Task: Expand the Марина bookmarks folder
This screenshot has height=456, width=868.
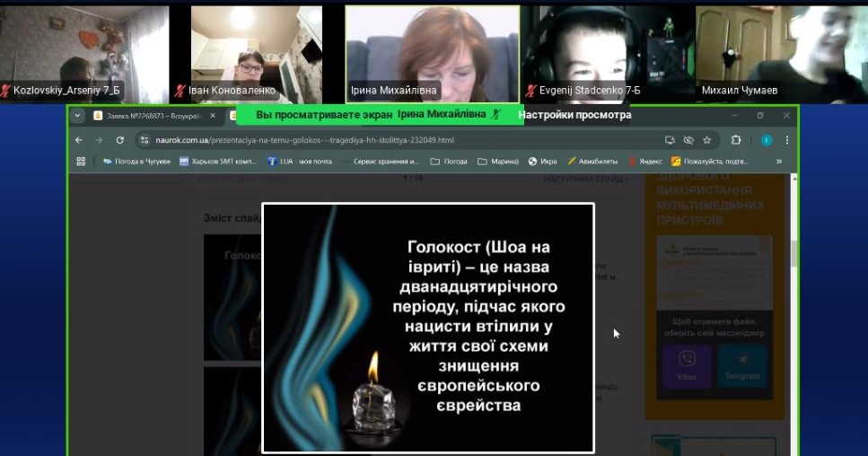Action: [497, 161]
